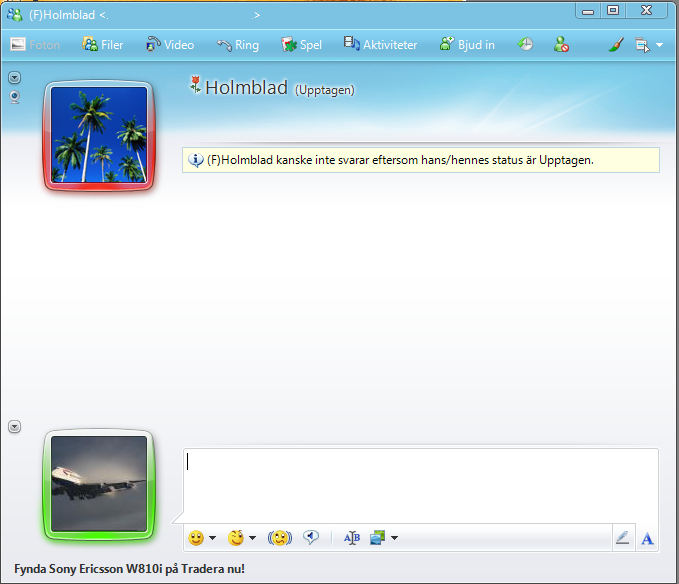Close the conversation window
679x584 pixels.
[x=647, y=10]
